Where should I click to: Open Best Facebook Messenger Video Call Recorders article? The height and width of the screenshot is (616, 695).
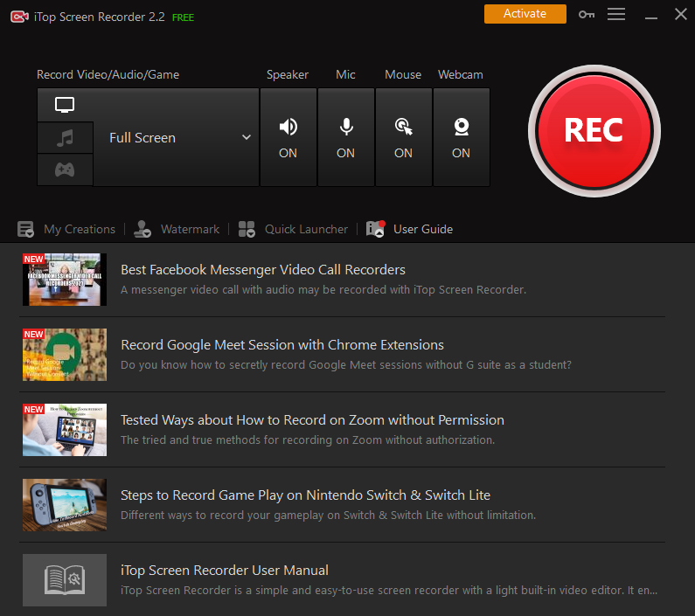pos(262,270)
